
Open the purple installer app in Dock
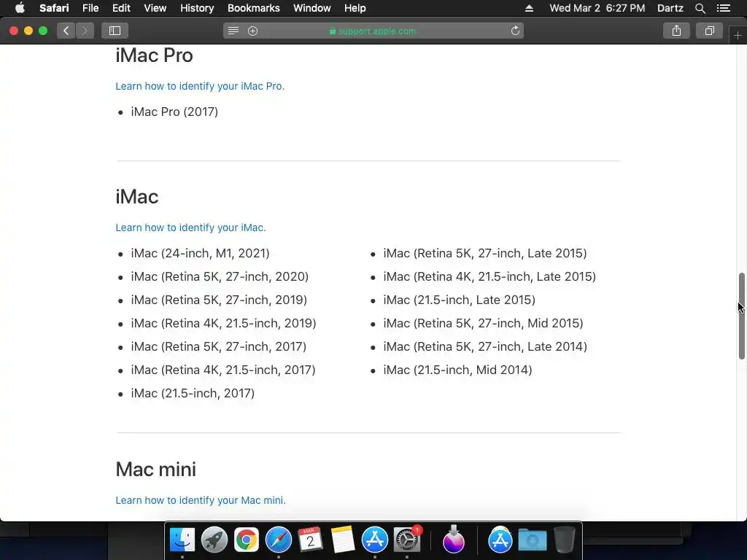454,540
